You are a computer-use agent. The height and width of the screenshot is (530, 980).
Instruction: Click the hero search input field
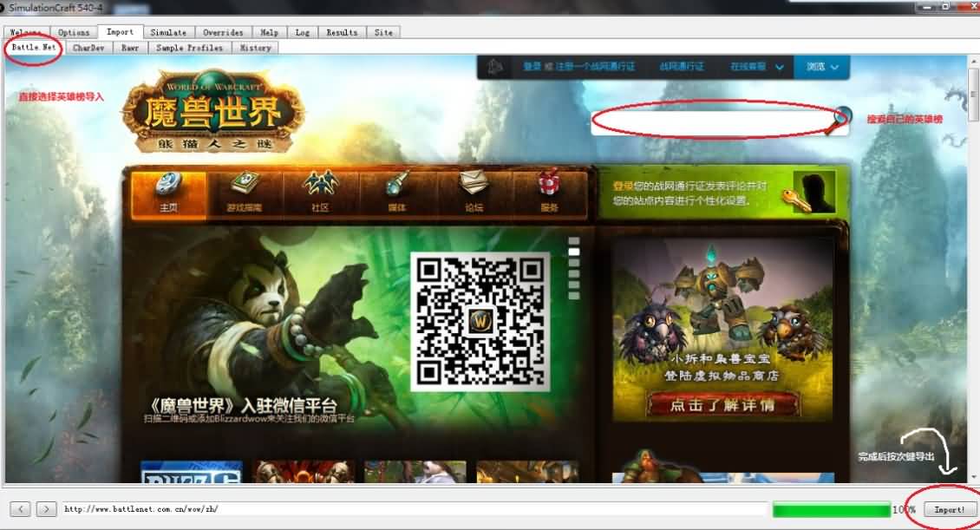[x=709, y=121]
